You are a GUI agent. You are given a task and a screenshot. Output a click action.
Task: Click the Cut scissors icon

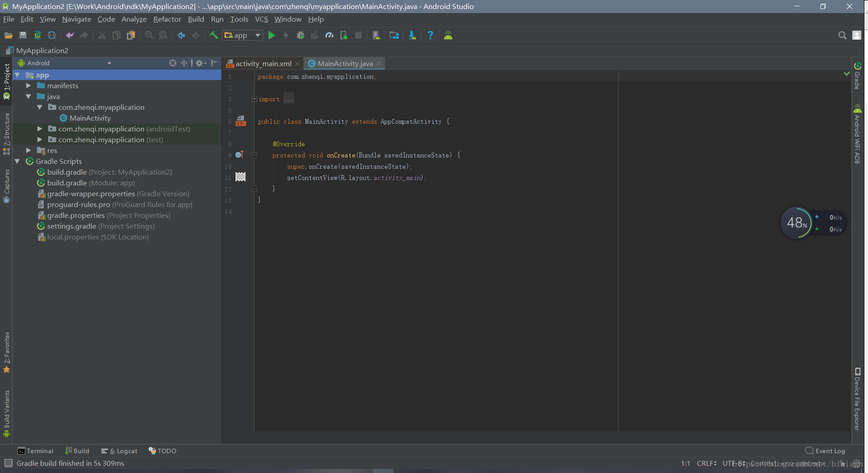click(102, 35)
